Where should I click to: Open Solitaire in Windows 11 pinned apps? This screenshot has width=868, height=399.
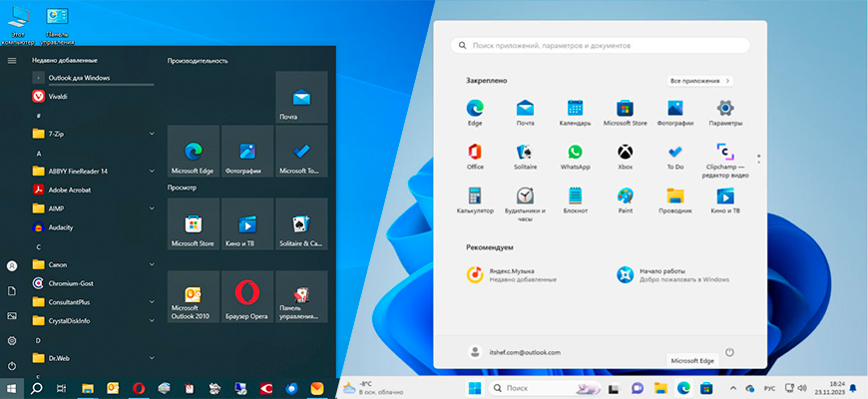pos(525,157)
